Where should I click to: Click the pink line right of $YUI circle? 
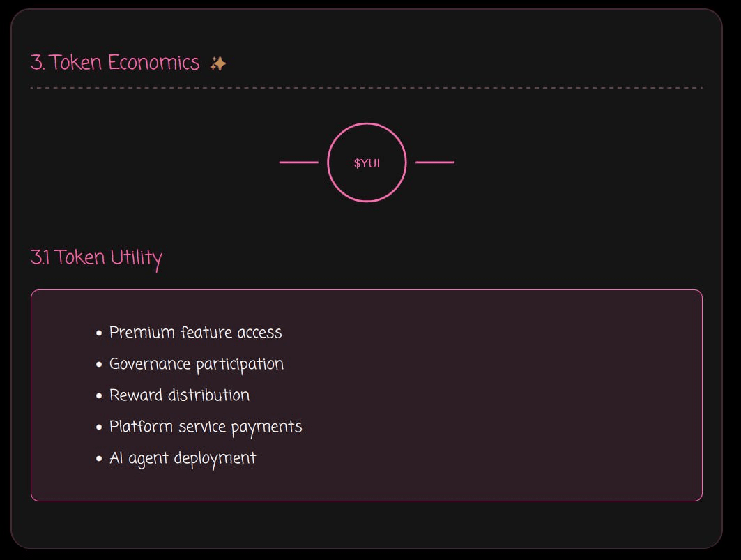coord(435,162)
